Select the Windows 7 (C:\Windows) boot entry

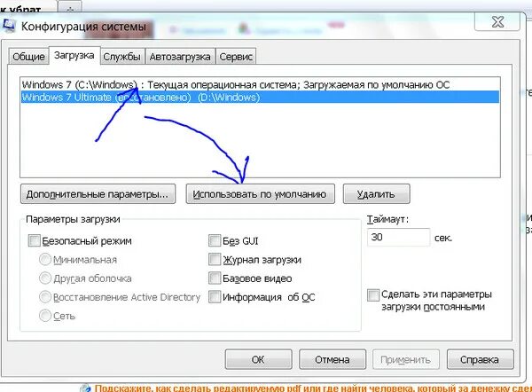click(260, 84)
